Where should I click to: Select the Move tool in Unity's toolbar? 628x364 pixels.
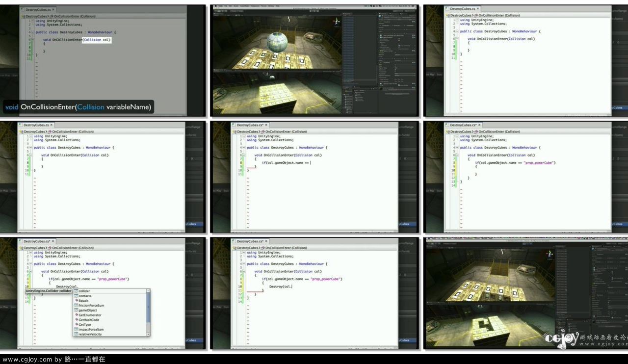click(x=219, y=11)
